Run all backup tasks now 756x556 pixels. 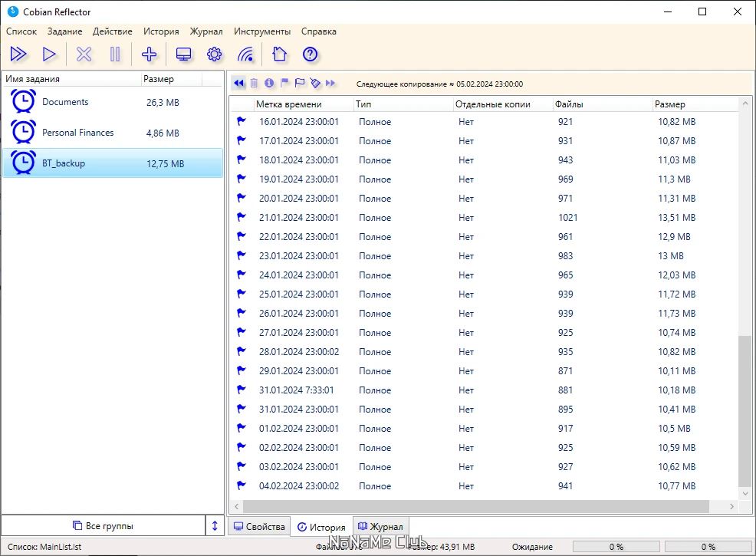pos(18,54)
